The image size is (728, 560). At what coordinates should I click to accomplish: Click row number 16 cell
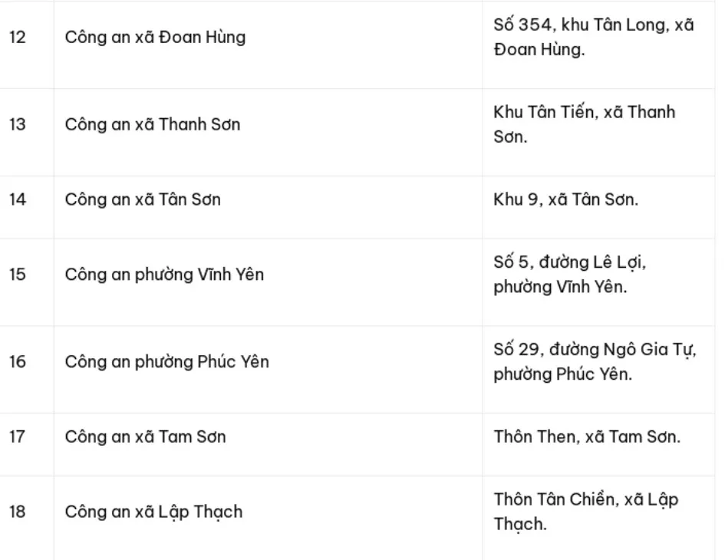point(26,370)
